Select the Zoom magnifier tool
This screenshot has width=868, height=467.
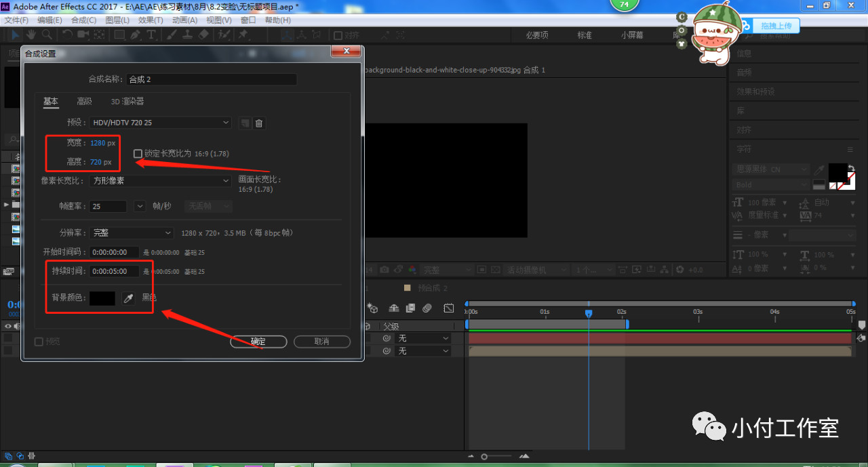47,35
